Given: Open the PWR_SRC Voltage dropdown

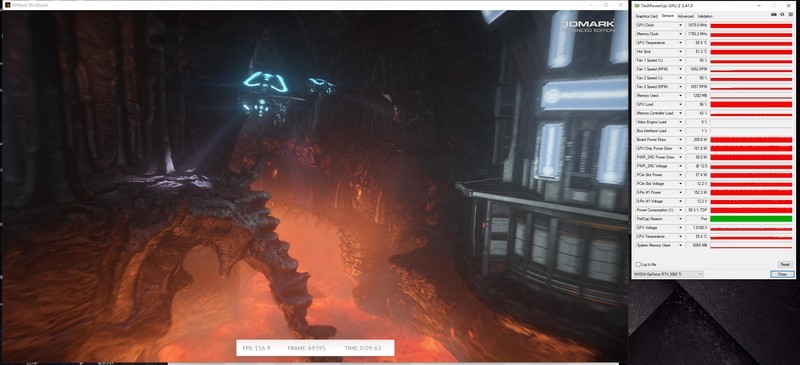Looking at the screenshot, I should [x=680, y=166].
